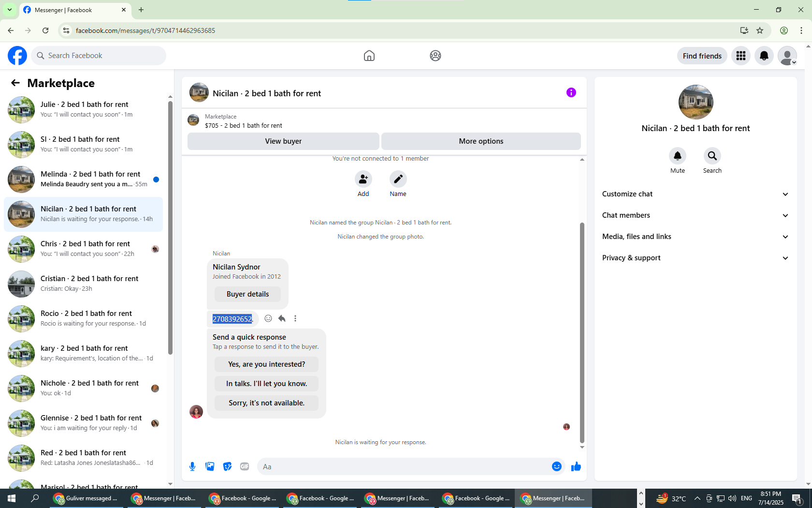Screen dimensions: 812x508
Task: Show hidden system tray icons
Action: pyautogui.click(x=697, y=498)
